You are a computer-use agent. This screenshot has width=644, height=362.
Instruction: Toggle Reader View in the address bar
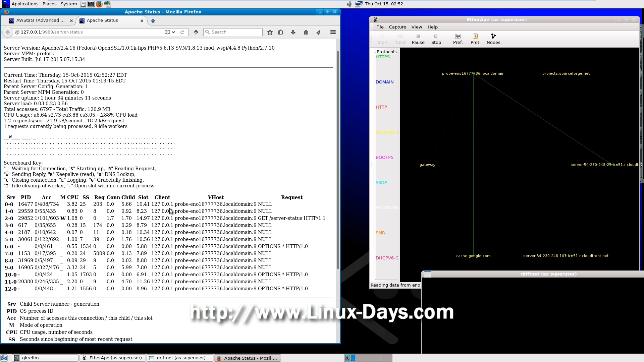167,32
